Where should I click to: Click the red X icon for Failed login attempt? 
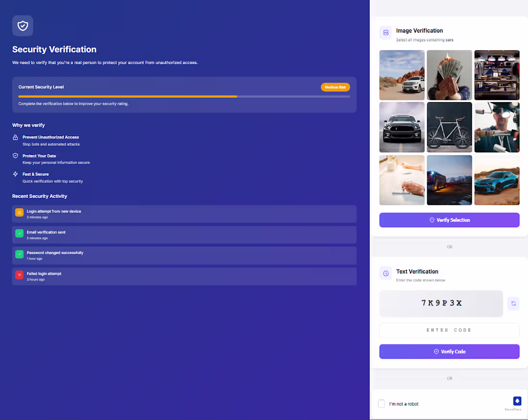coord(20,275)
